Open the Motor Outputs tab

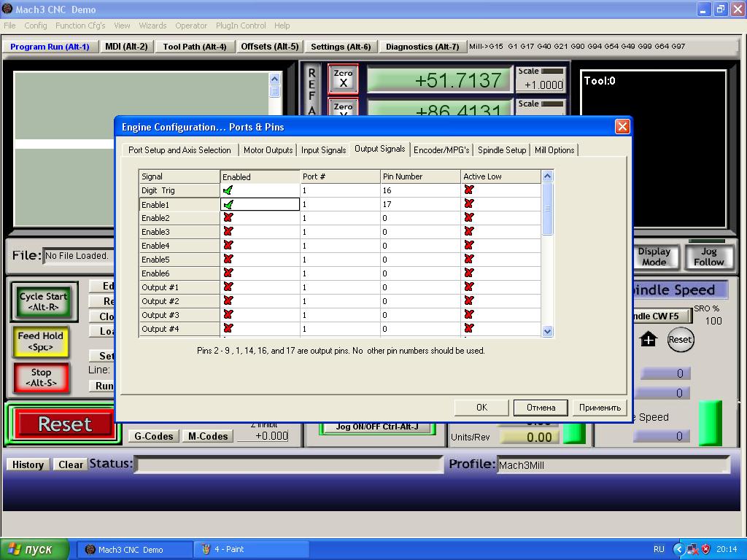(268, 150)
